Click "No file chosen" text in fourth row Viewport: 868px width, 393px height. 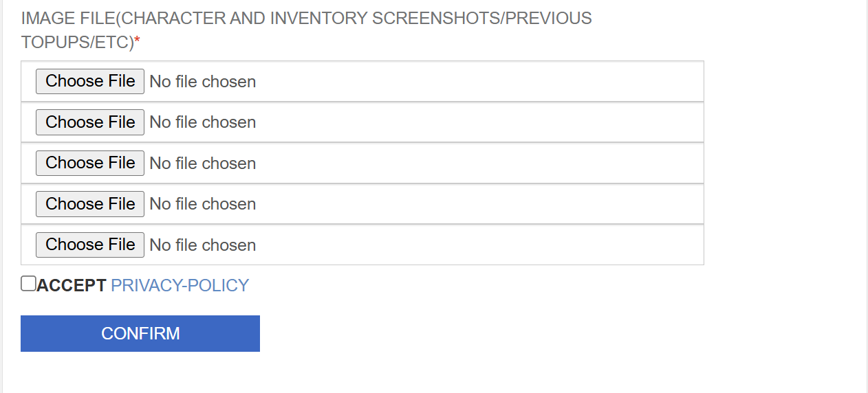point(202,204)
